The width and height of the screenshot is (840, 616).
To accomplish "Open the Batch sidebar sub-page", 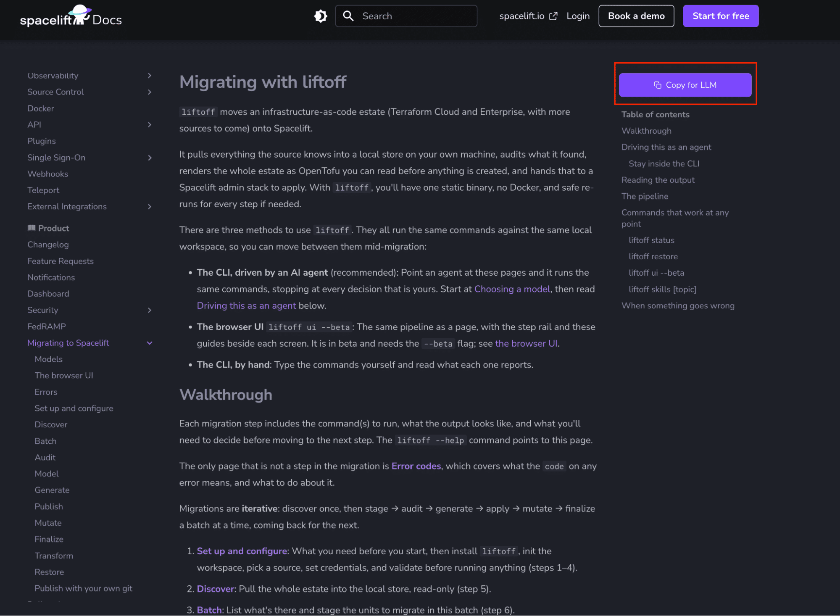I will tap(45, 441).
